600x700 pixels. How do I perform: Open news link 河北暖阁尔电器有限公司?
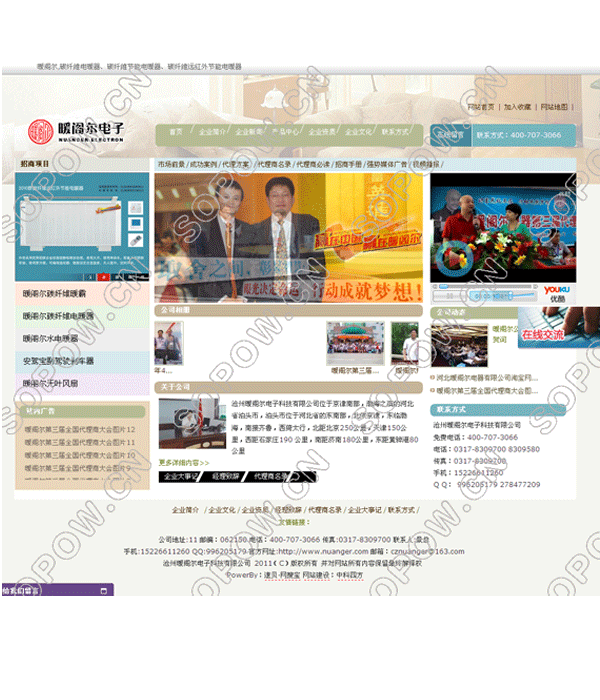tap(487, 378)
